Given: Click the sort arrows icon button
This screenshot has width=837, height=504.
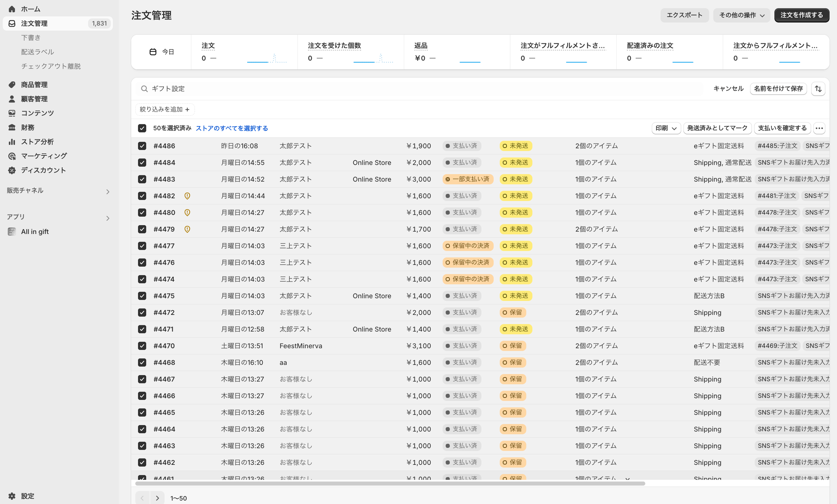Looking at the screenshot, I should click(x=818, y=89).
